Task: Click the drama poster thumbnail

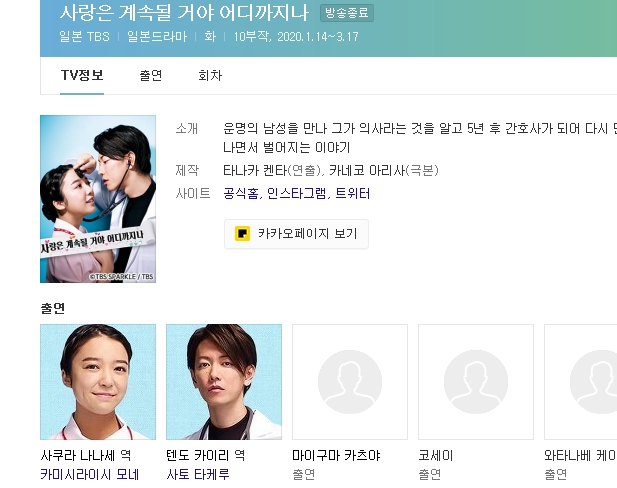Action: [x=98, y=199]
